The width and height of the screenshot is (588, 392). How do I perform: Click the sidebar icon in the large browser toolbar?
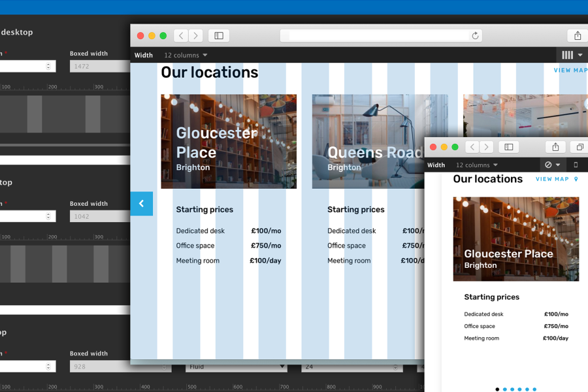[x=219, y=36]
